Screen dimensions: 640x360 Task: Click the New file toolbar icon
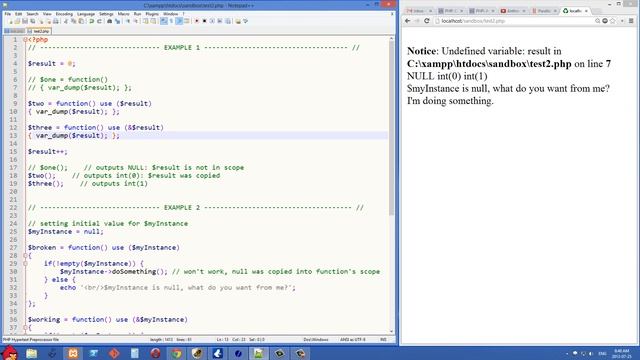pyautogui.click(x=11, y=21)
